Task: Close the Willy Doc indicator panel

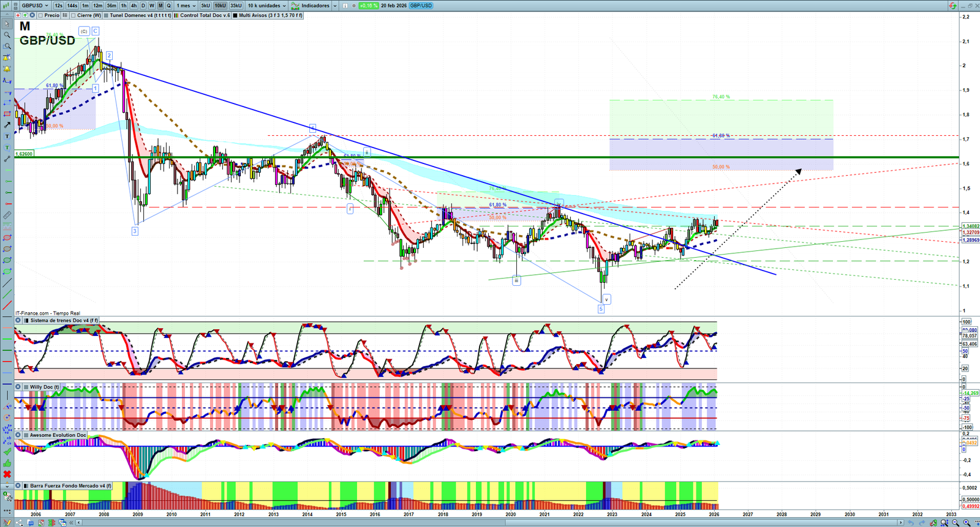Action: 18,387
